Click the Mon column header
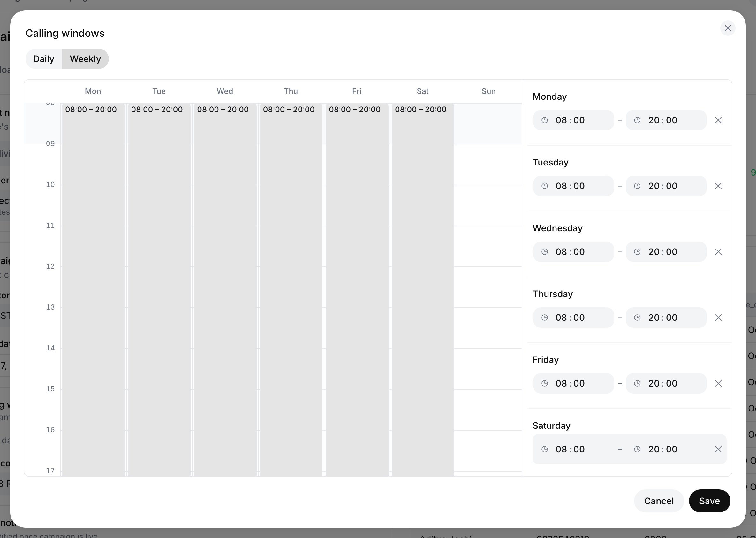 [x=93, y=91]
